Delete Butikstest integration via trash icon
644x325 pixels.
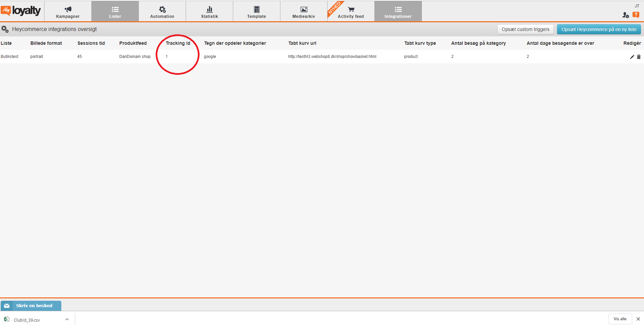639,57
